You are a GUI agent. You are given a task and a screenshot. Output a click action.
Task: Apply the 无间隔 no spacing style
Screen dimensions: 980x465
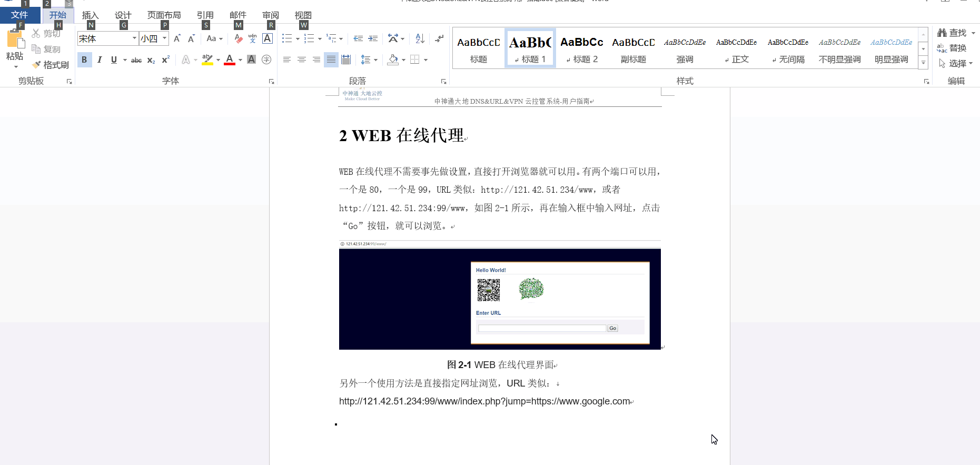click(x=788, y=48)
